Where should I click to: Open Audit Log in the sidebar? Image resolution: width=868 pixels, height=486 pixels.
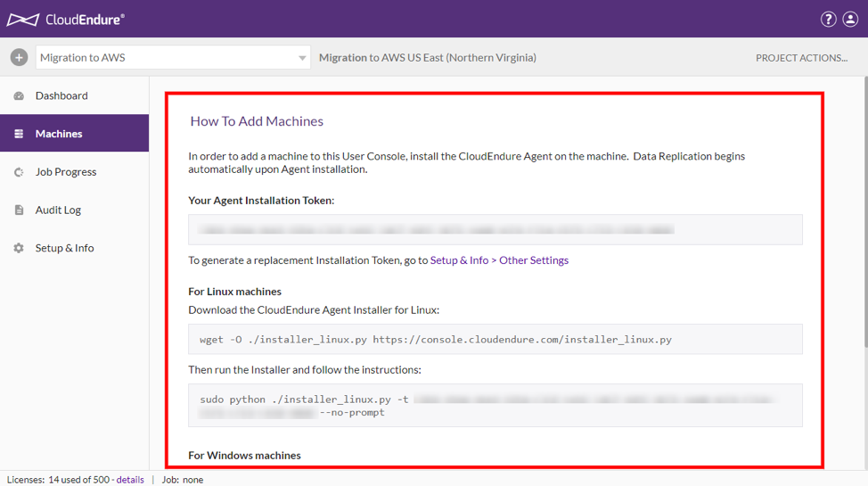pyautogui.click(x=74, y=210)
